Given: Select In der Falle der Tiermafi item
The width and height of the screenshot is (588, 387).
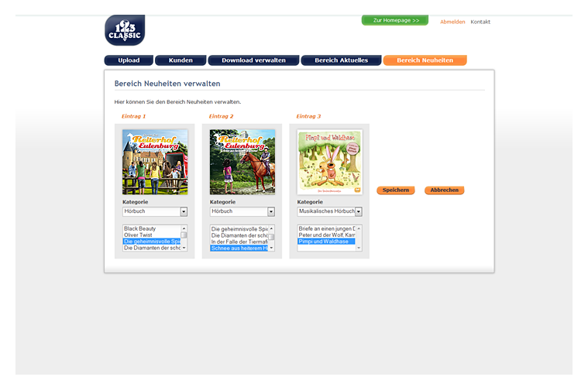Looking at the screenshot, I should click(239, 241).
